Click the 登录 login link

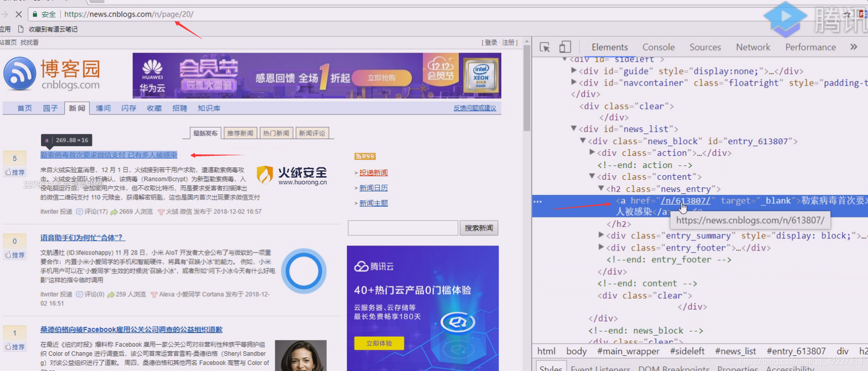[x=491, y=43]
